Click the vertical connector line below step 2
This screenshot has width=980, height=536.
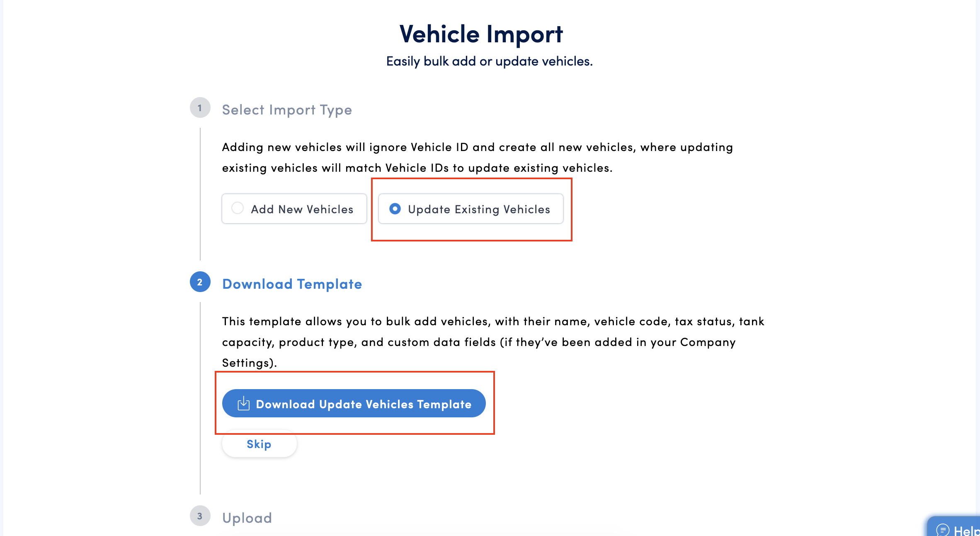[200, 398]
